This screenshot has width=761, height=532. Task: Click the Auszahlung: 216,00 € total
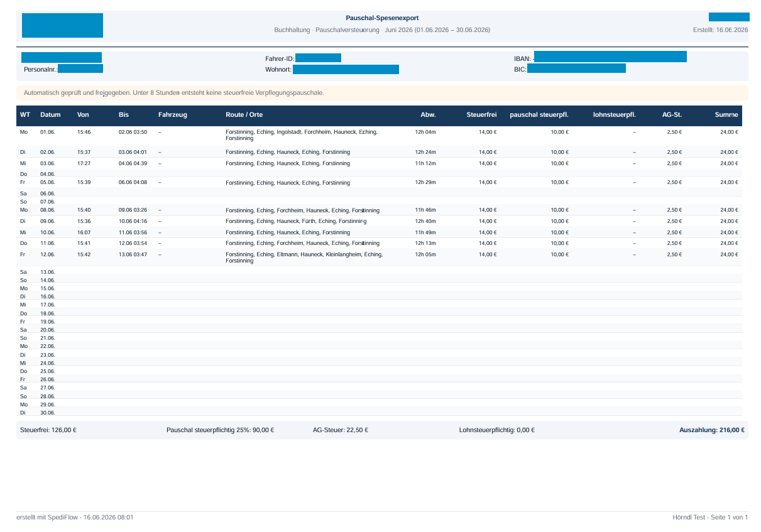pos(712,430)
